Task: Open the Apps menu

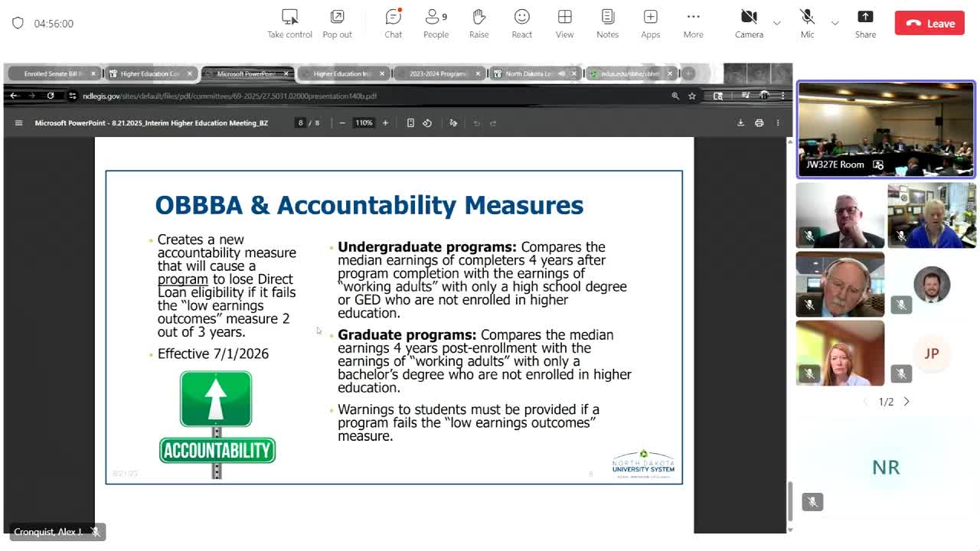Action: [650, 24]
